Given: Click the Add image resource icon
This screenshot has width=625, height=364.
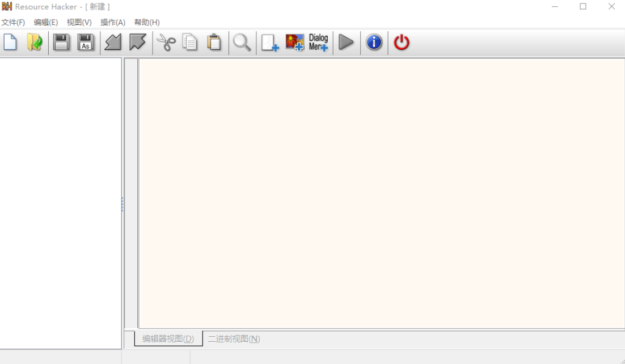Looking at the screenshot, I should pyautogui.click(x=294, y=43).
